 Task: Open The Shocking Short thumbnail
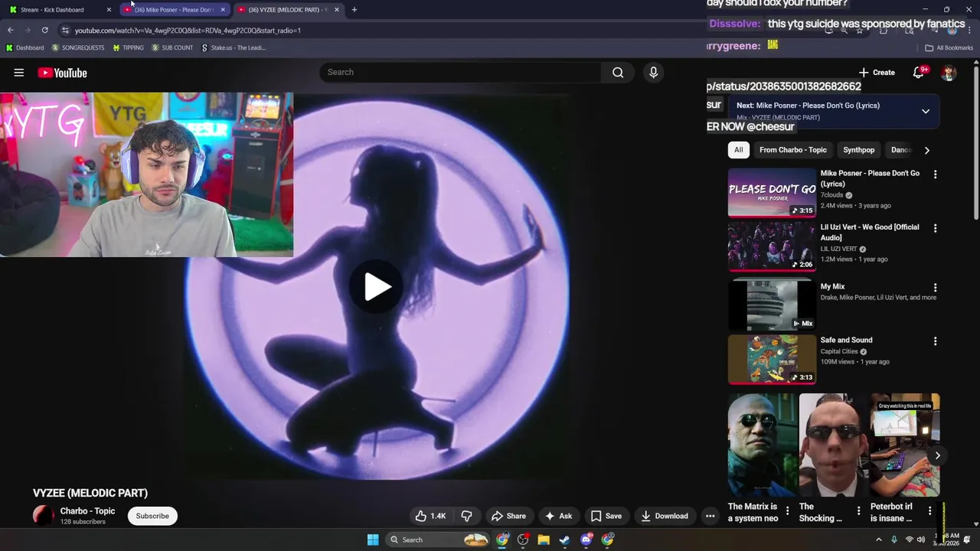pyautogui.click(x=833, y=445)
